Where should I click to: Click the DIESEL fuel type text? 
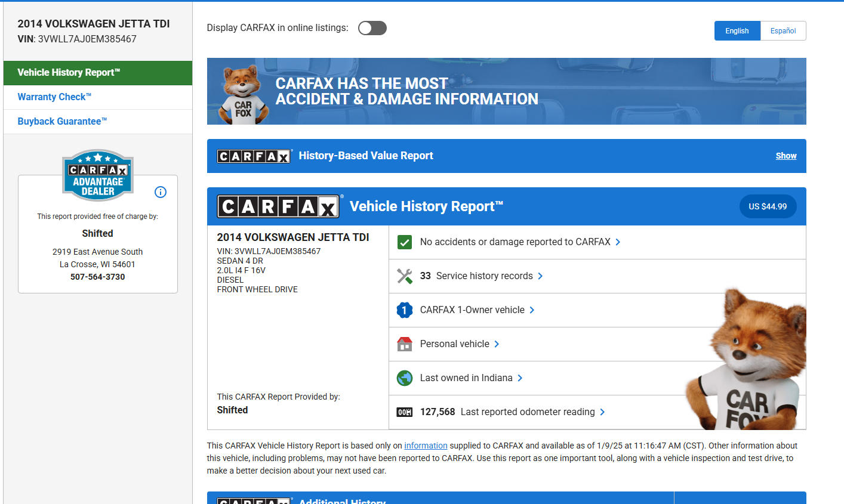(x=230, y=280)
